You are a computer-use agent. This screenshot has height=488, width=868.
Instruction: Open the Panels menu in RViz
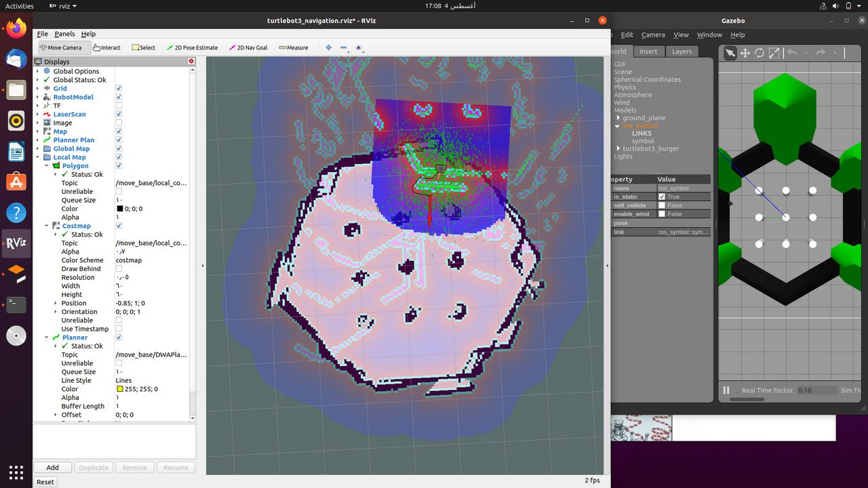coord(64,34)
